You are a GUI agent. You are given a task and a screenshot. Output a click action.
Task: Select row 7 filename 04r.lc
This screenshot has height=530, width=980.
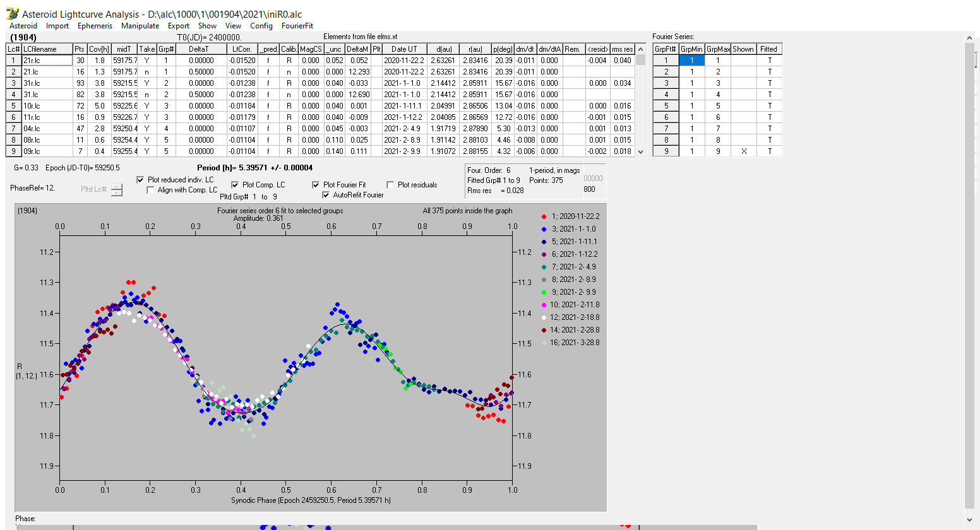[x=47, y=129]
